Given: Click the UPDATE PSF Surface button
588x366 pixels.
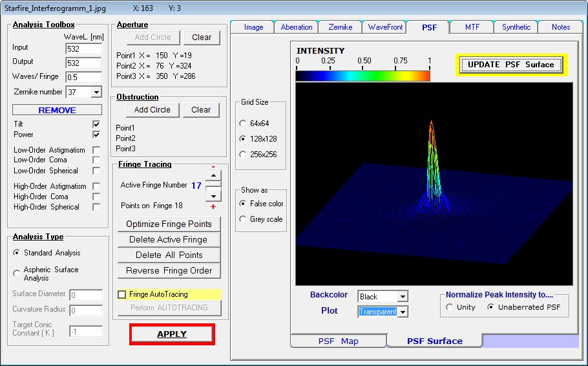Looking at the screenshot, I should click(510, 65).
